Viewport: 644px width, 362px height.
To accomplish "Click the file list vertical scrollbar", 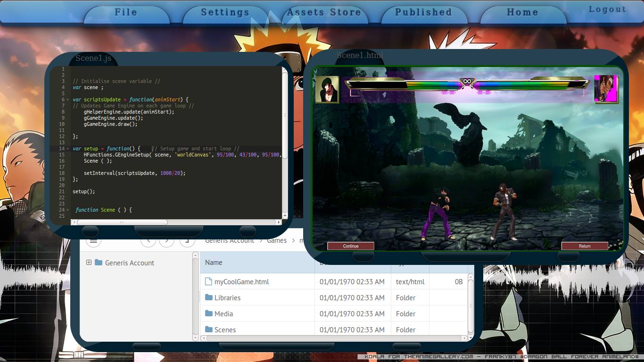I will (471, 305).
